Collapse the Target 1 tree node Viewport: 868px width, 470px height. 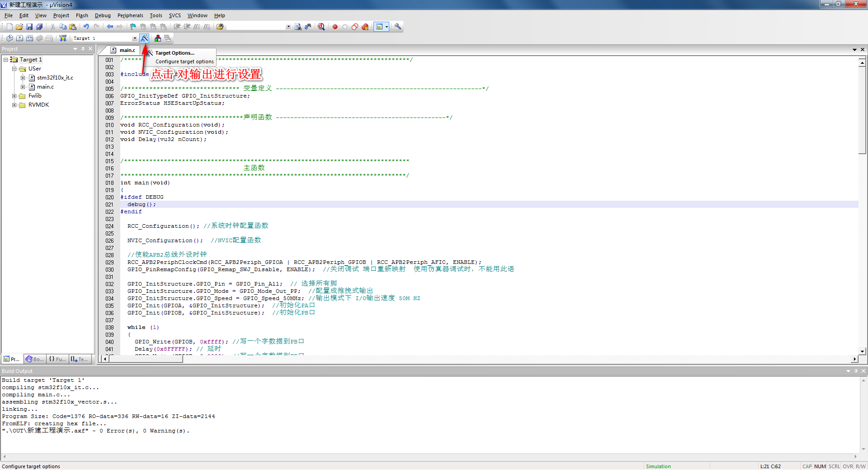[x=5, y=60]
